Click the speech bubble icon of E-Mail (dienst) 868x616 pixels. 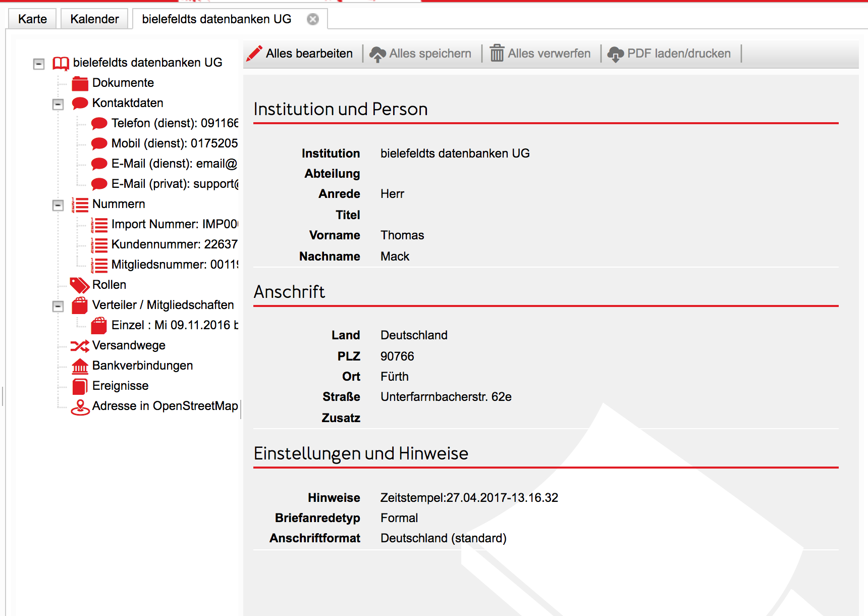(x=99, y=164)
